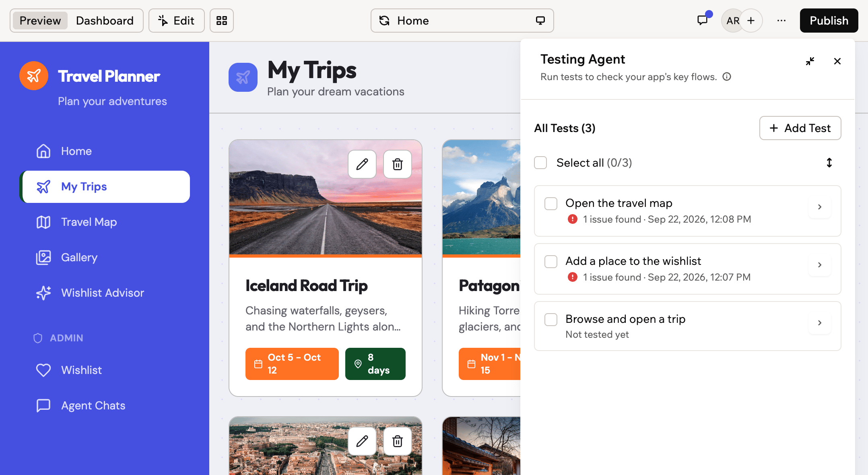Expand the Add a place to wishlist chevron
The width and height of the screenshot is (868, 475).
(x=820, y=265)
